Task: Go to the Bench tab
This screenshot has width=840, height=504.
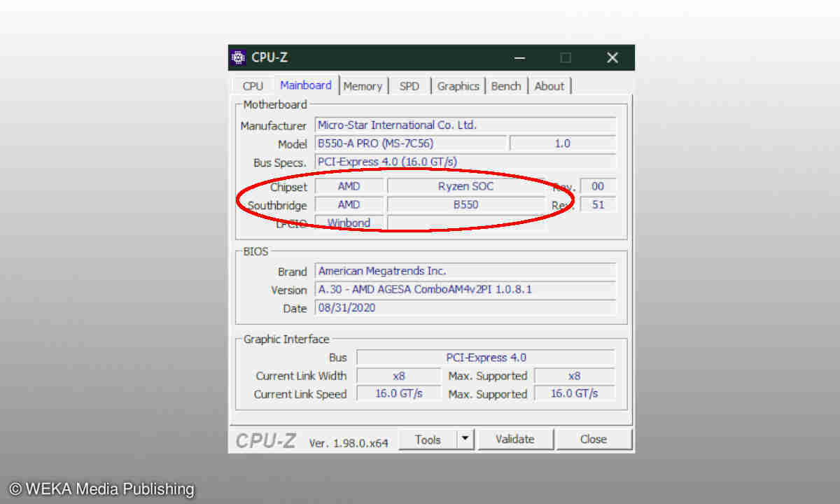Action: tap(505, 86)
